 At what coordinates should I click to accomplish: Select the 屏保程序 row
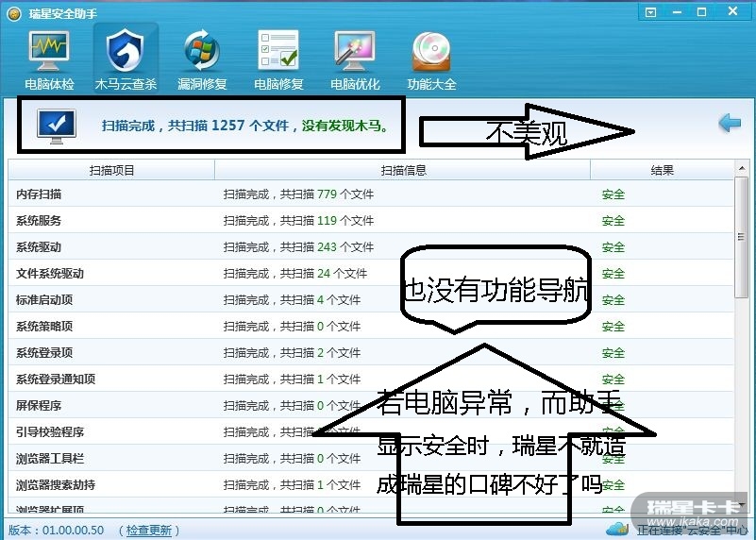370,406
